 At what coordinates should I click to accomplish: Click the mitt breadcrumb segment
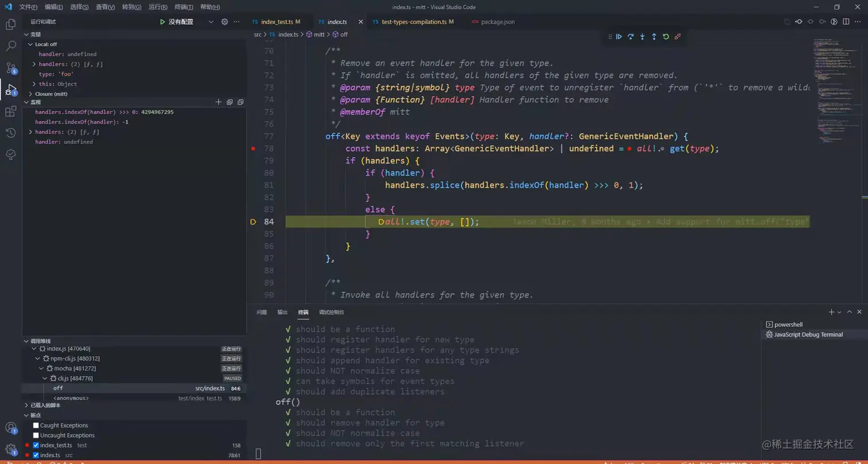point(315,34)
